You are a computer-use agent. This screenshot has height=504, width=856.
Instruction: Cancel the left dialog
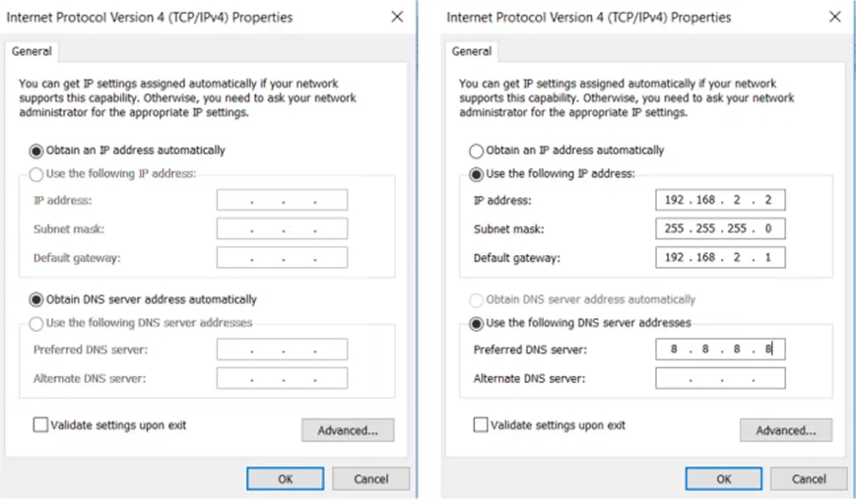[x=371, y=479]
